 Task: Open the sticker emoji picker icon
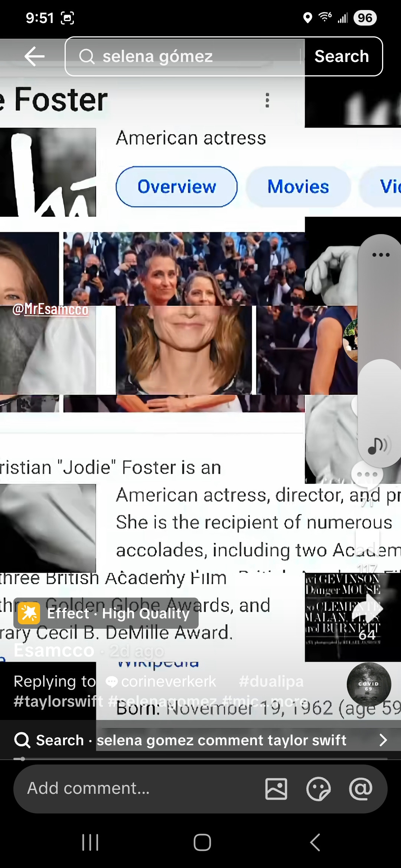point(318,789)
